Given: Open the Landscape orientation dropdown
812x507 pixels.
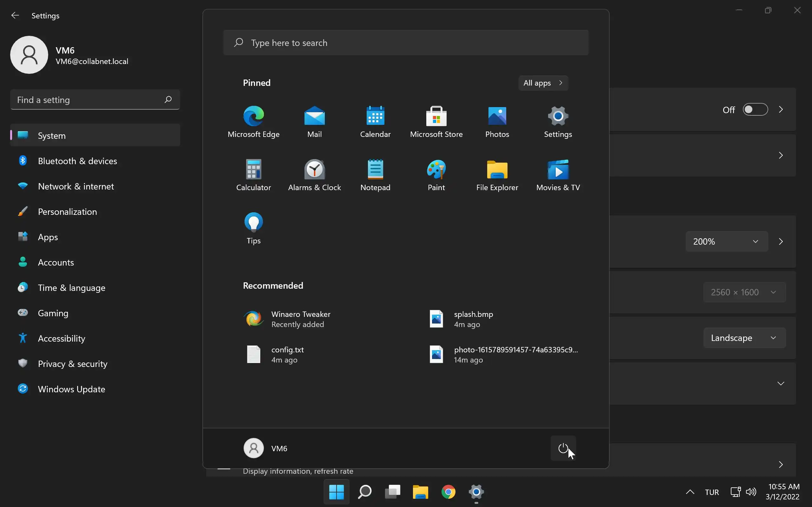Looking at the screenshot, I should tap(744, 338).
